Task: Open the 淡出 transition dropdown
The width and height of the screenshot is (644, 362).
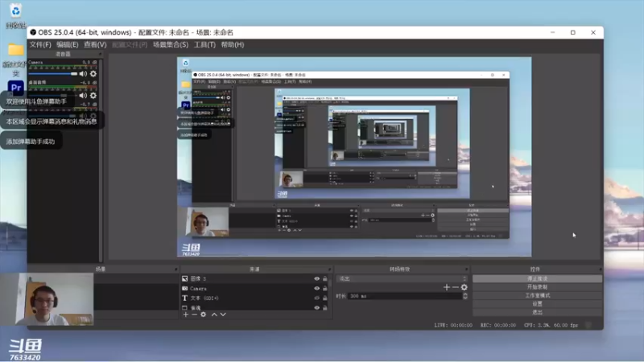Action: pos(402,278)
